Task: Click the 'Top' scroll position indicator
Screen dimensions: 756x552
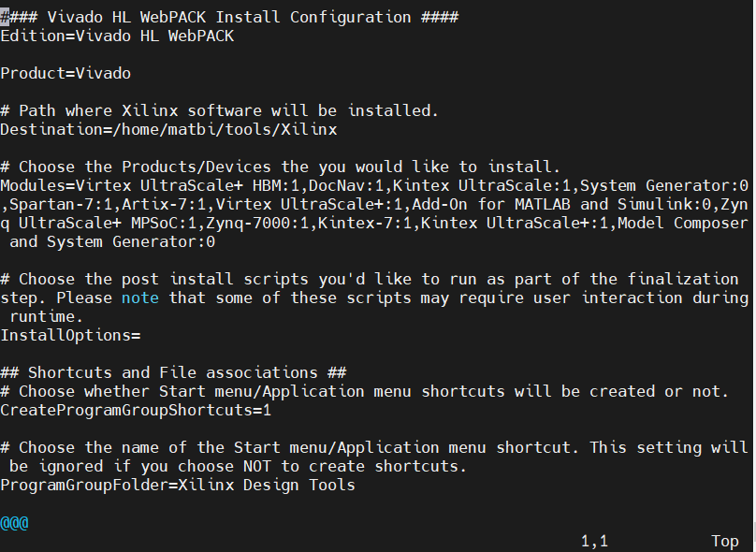Action: 725,541
